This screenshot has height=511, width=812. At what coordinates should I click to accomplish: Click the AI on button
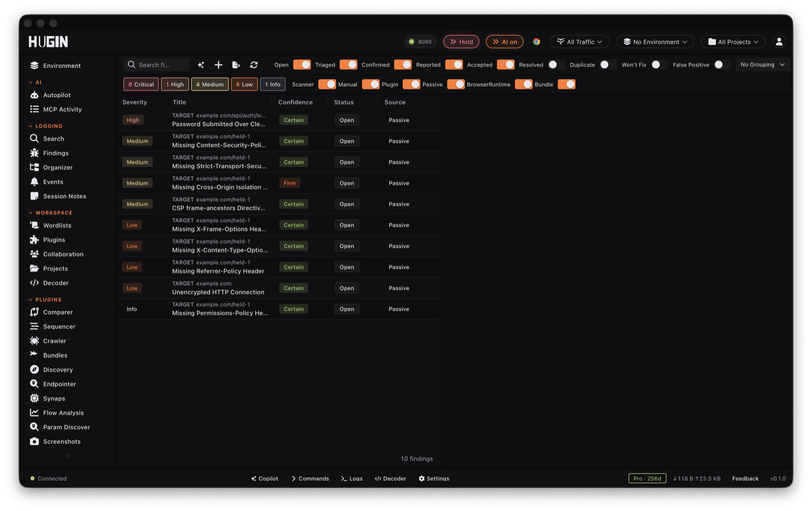(x=505, y=42)
